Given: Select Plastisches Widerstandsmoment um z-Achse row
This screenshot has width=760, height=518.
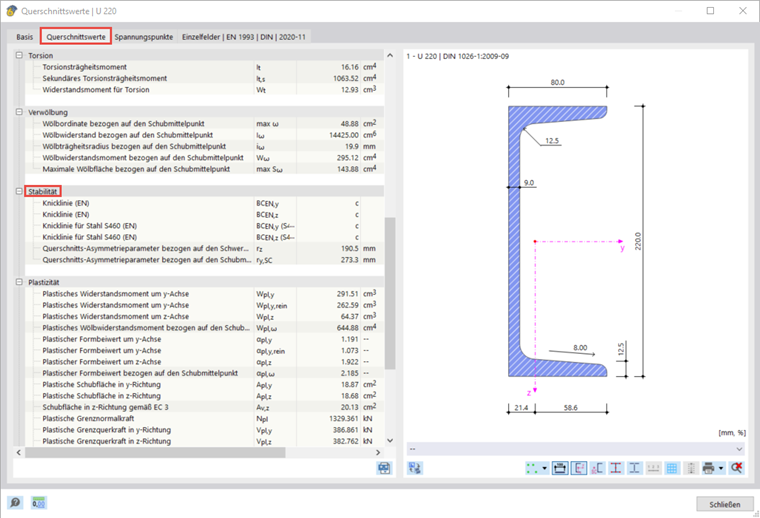Looking at the screenshot, I should 205,316.
